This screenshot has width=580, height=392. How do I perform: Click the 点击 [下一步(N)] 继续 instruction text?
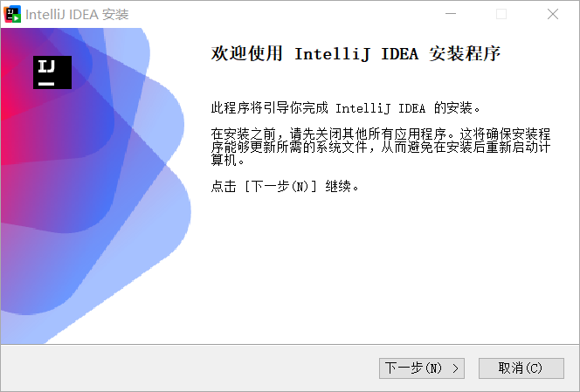click(x=285, y=186)
